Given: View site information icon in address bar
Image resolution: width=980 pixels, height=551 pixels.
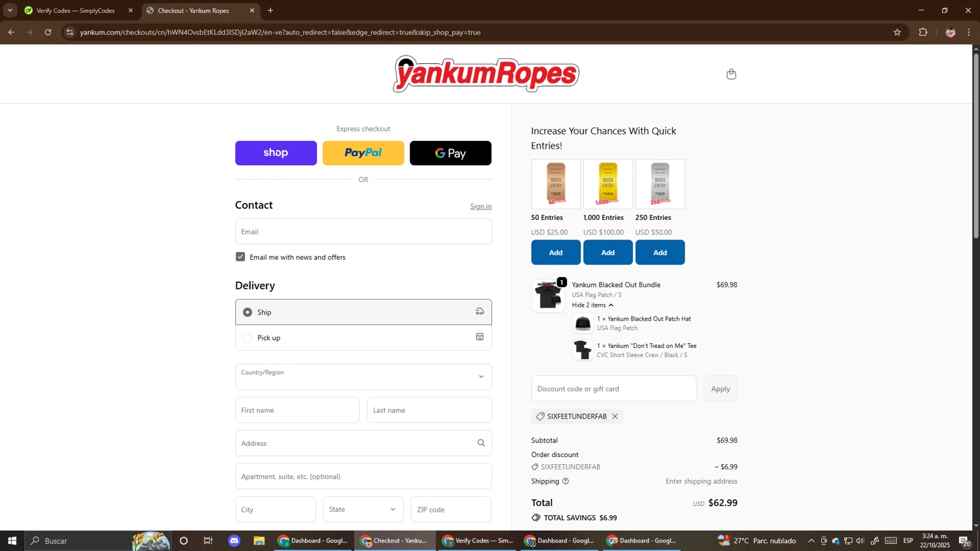Looking at the screenshot, I should pyautogui.click(x=70, y=32).
